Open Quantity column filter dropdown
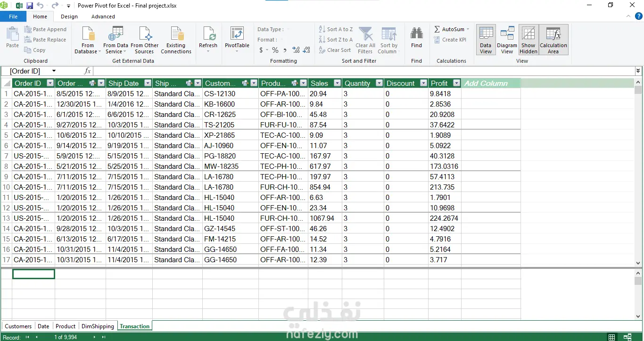 pyautogui.click(x=379, y=83)
